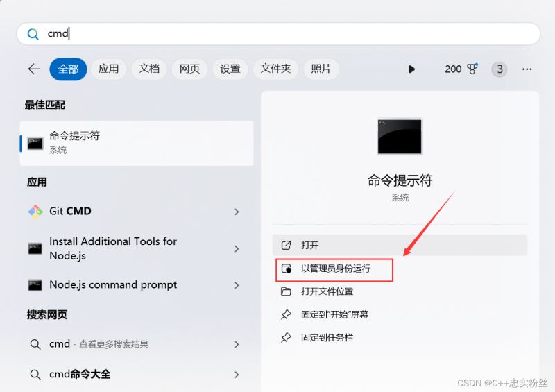Expand Node.js command prompt chevron

click(x=237, y=285)
